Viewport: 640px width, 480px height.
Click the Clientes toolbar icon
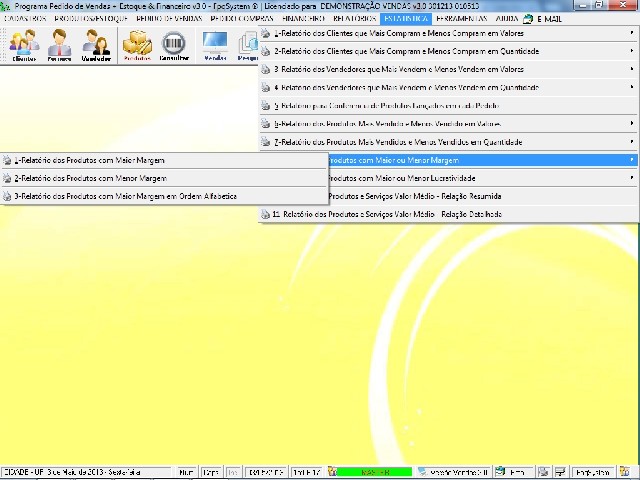coord(24,46)
